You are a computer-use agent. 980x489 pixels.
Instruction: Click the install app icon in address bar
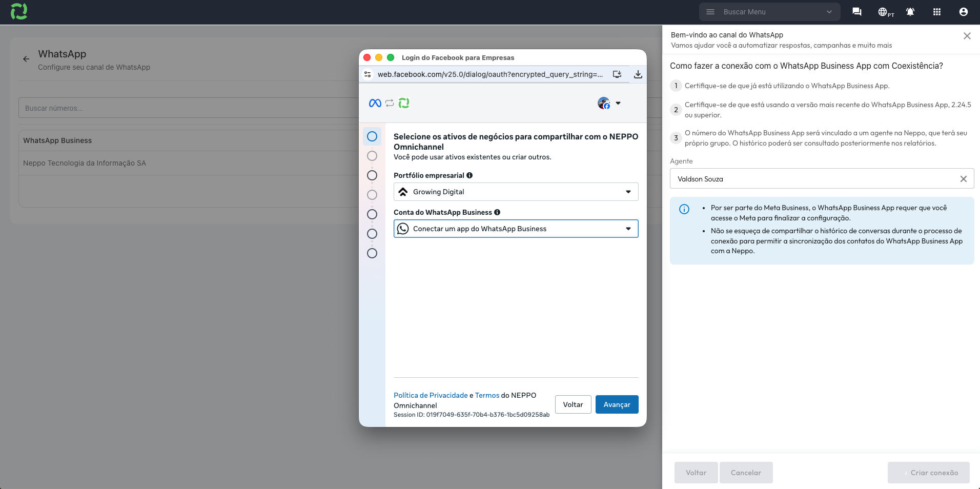(x=617, y=74)
